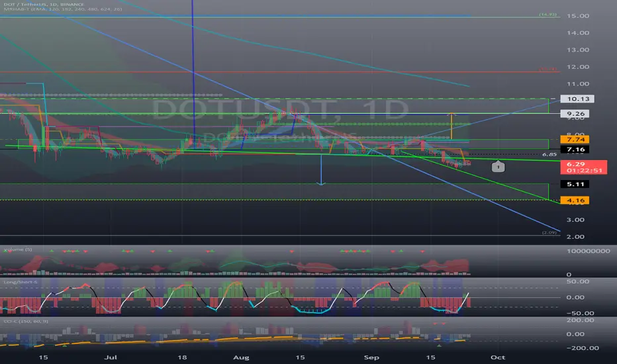617x364 pixels.
Task: Click the 9.26 price level label
Action: [x=575, y=114]
